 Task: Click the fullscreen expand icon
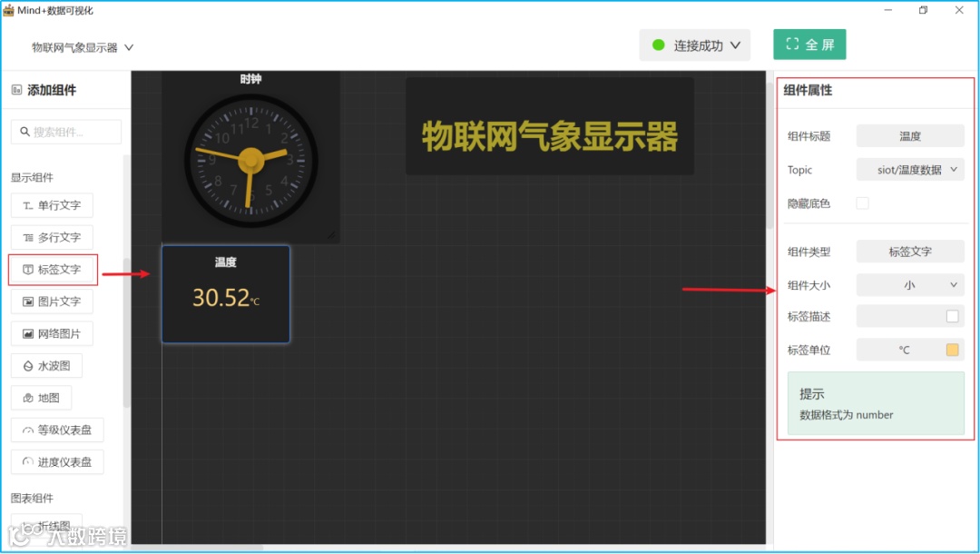(x=792, y=44)
